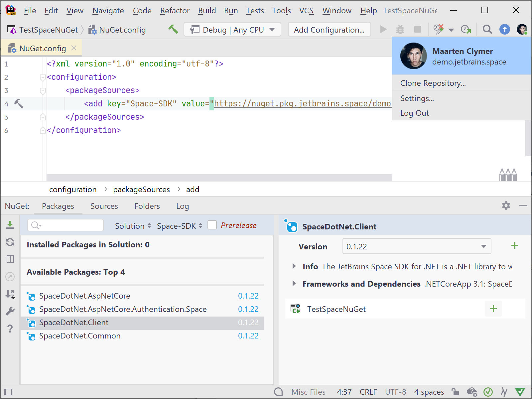Screen dimensions: 532x399
Task: Click the run with coverage icon
Action: [x=439, y=29]
